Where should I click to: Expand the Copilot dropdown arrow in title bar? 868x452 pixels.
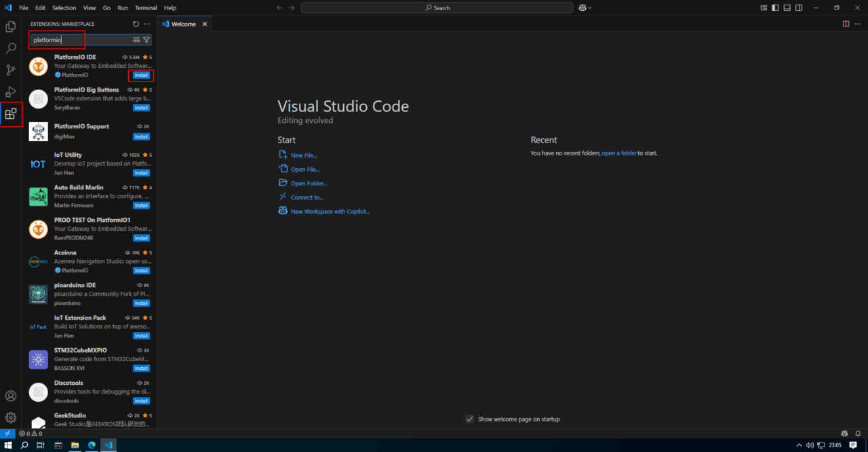click(x=590, y=7)
